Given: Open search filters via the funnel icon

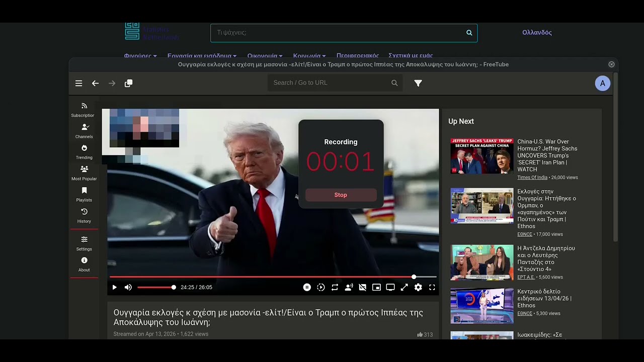Looking at the screenshot, I should 418,83.
